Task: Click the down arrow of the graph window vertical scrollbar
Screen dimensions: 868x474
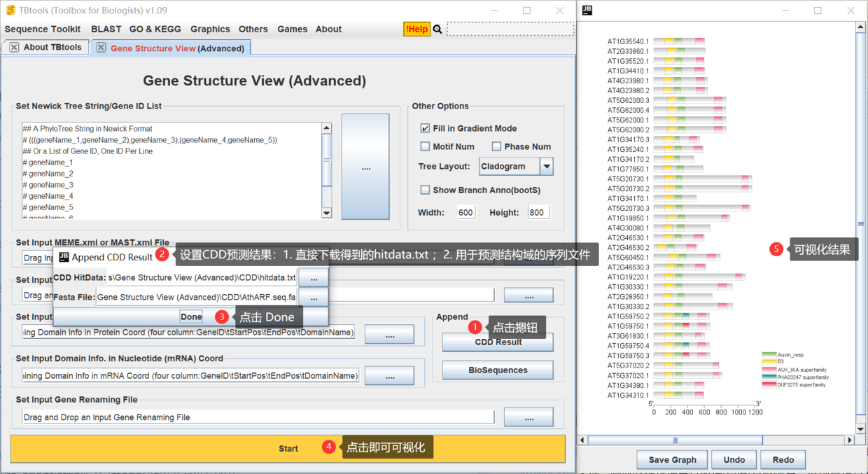Action: click(x=861, y=428)
